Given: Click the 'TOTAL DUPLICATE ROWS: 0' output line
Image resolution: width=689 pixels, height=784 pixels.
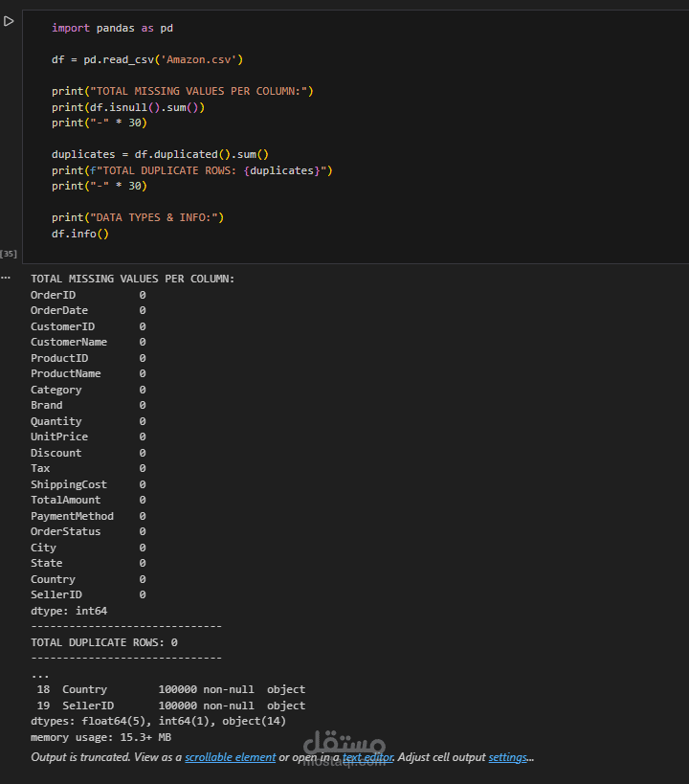Looking at the screenshot, I should pos(103,642).
